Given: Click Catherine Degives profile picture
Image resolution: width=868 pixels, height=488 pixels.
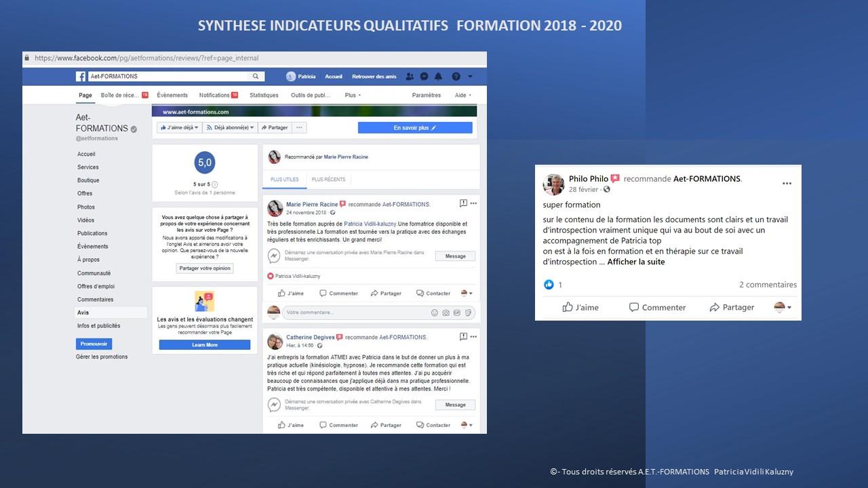Looking at the screenshot, I should [x=275, y=342].
